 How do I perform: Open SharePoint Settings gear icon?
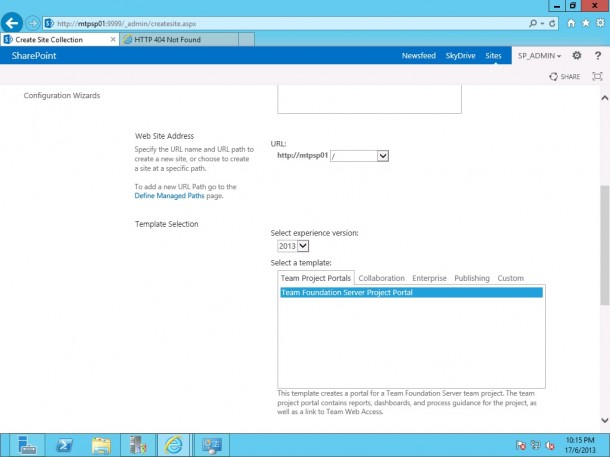tap(577, 56)
